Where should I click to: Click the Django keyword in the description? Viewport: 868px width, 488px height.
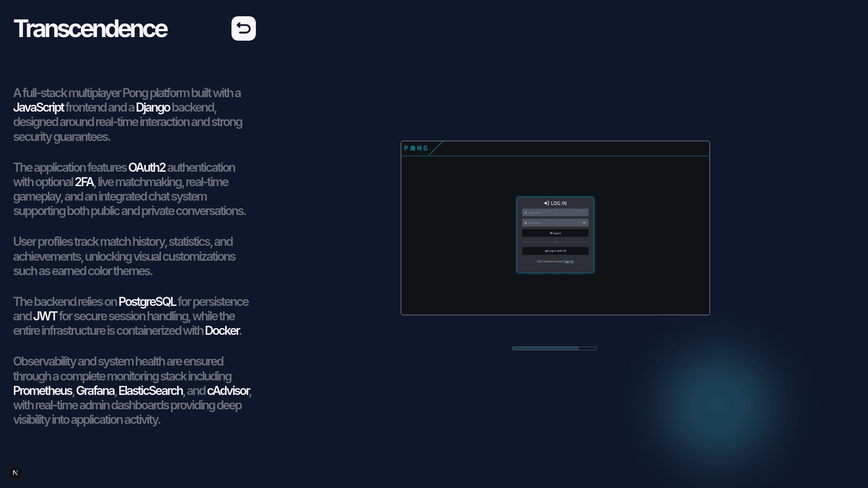tap(153, 108)
